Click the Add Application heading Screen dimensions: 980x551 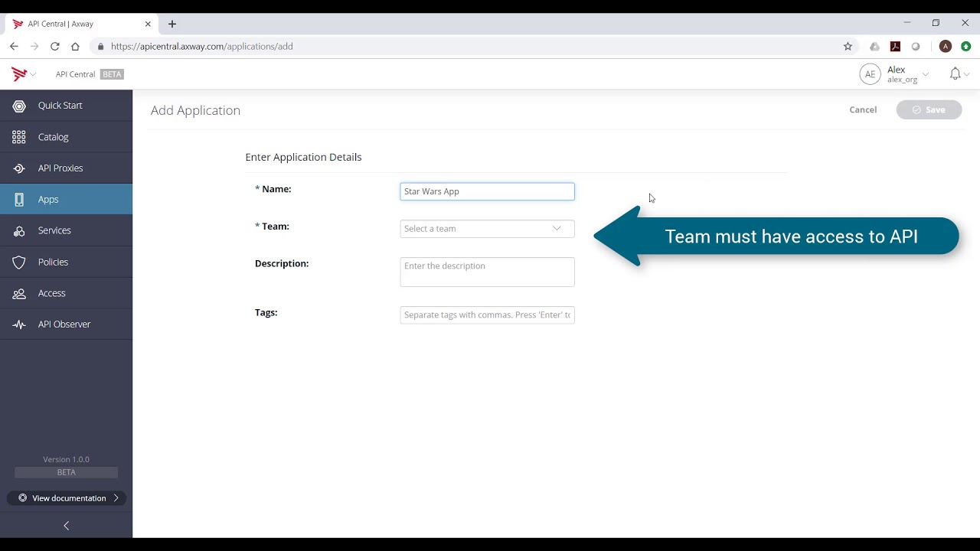click(195, 110)
